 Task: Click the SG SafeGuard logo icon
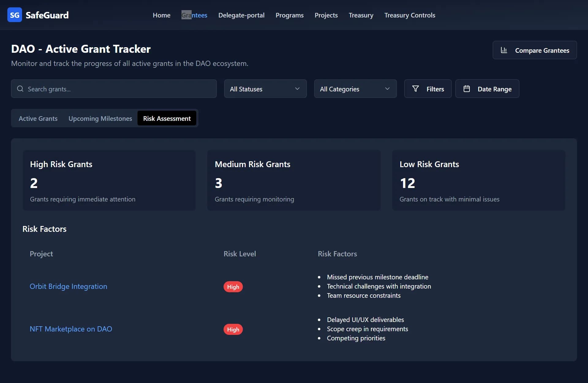pyautogui.click(x=15, y=15)
